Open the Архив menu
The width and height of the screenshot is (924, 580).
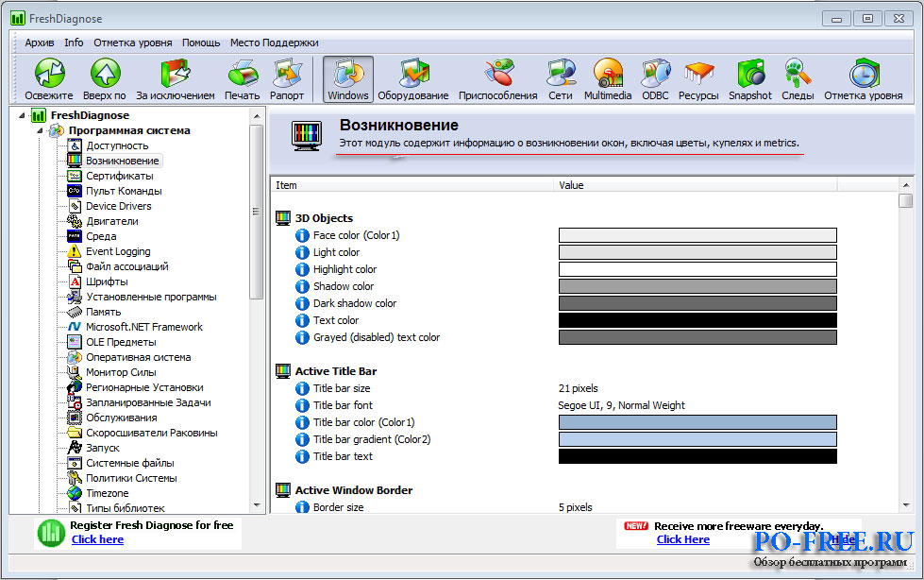(40, 43)
